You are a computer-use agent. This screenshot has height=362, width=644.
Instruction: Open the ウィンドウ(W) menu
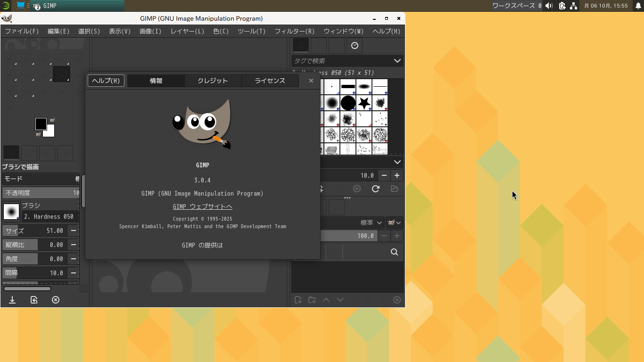344,31
